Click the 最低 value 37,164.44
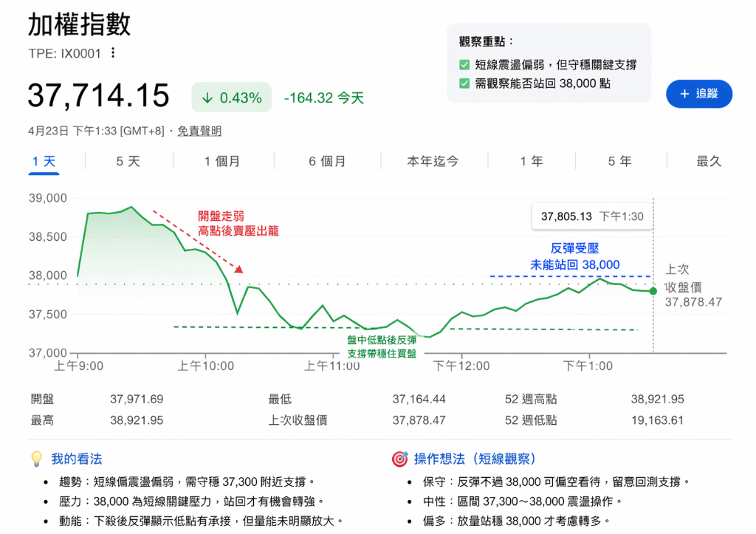The width and height of the screenshot is (756, 534). pyautogui.click(x=419, y=400)
